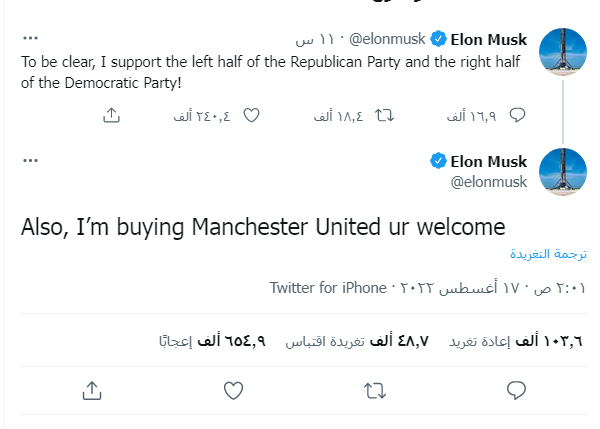Click the @elonmusk handle under main tweet
The image size is (600, 429).
point(487,182)
